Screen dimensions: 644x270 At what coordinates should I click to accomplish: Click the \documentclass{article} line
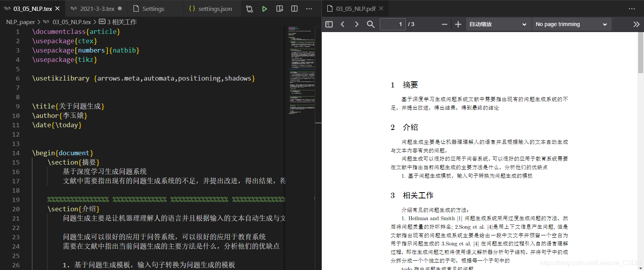tap(76, 32)
